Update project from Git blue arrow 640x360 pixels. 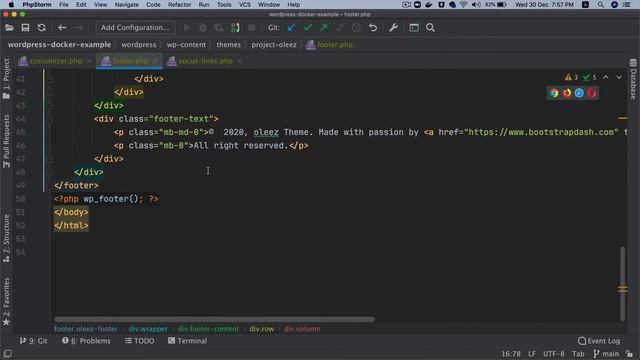(291, 28)
